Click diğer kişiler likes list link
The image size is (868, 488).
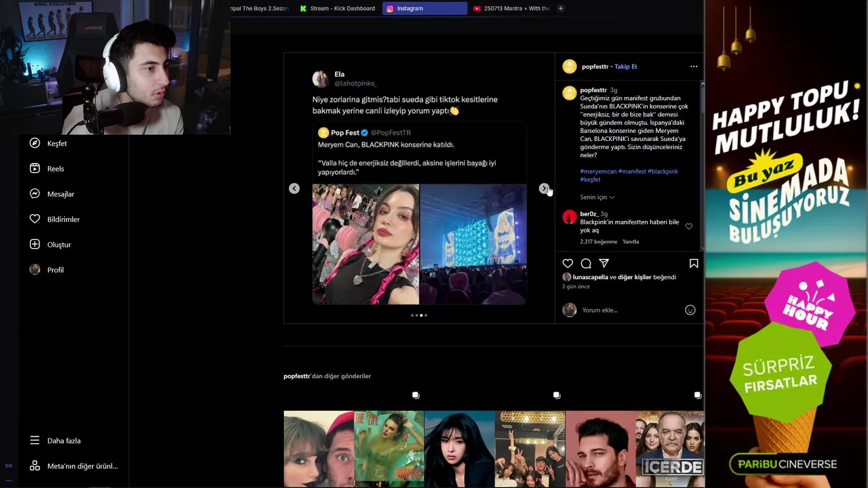634,277
